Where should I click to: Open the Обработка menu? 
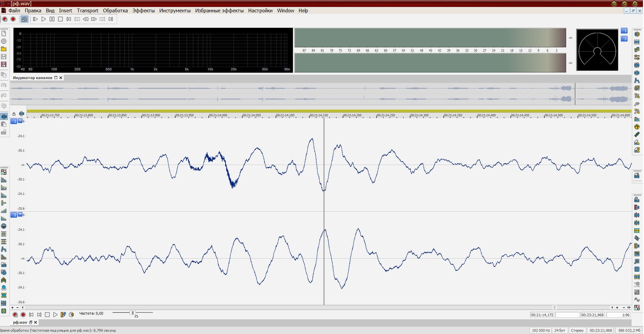(x=115, y=11)
